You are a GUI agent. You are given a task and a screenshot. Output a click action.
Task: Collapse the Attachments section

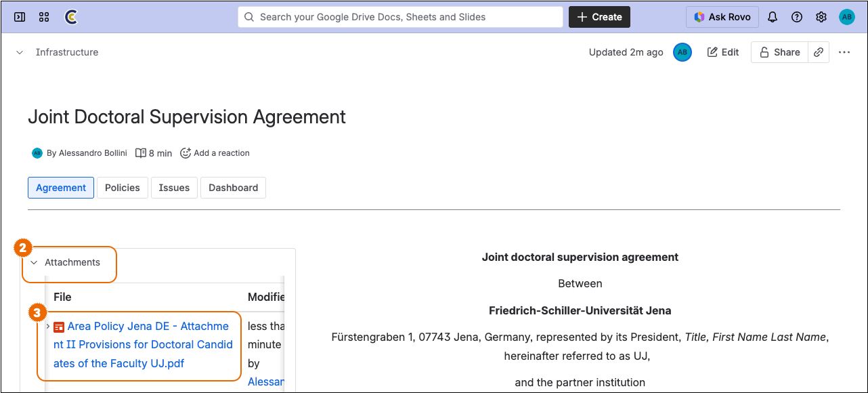point(34,263)
